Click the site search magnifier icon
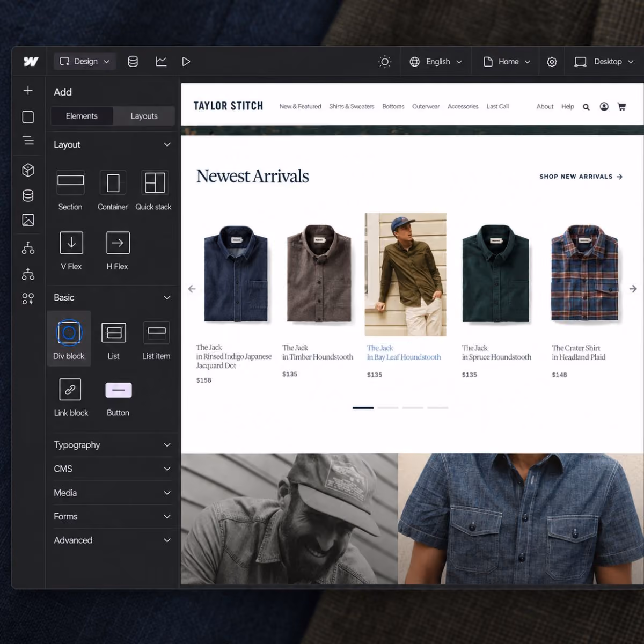 pos(586,107)
